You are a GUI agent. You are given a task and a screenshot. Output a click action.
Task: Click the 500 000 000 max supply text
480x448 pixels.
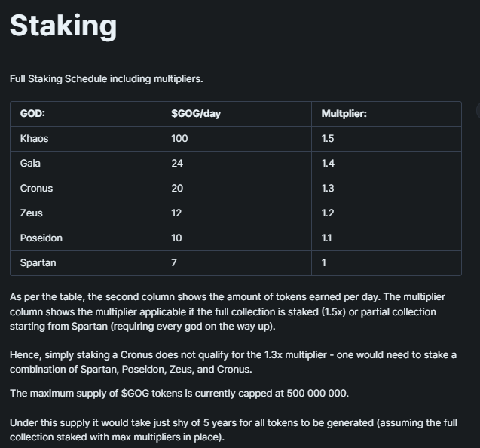pos(317,393)
